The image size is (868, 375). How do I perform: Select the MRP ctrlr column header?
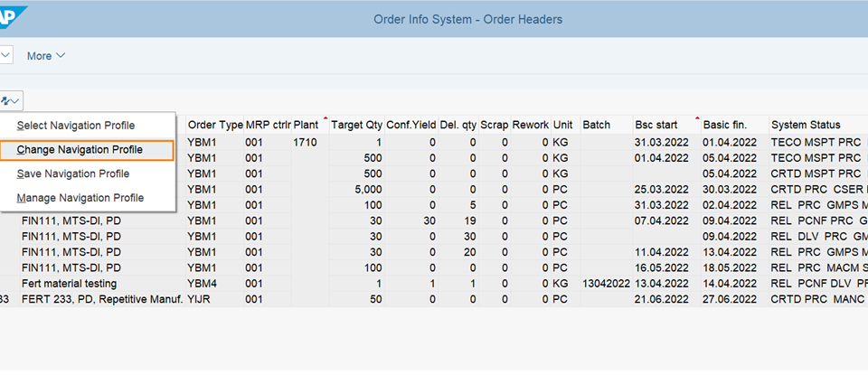point(268,125)
